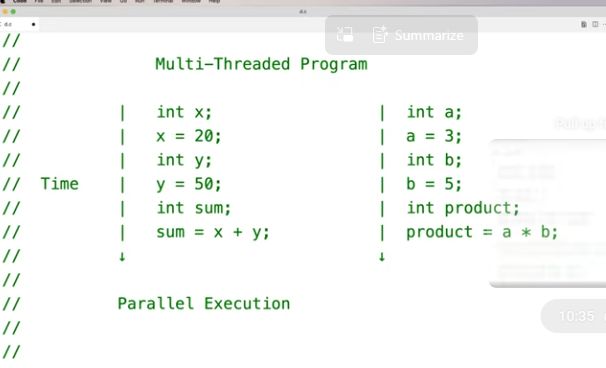Screen dimensions: 606x368
Task: Click the unsaved dot on d.c tab
Action: click(x=34, y=24)
